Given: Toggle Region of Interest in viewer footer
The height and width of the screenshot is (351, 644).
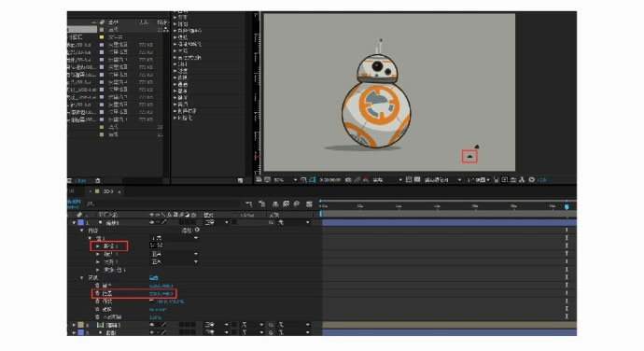Looking at the screenshot, I should (x=409, y=179).
